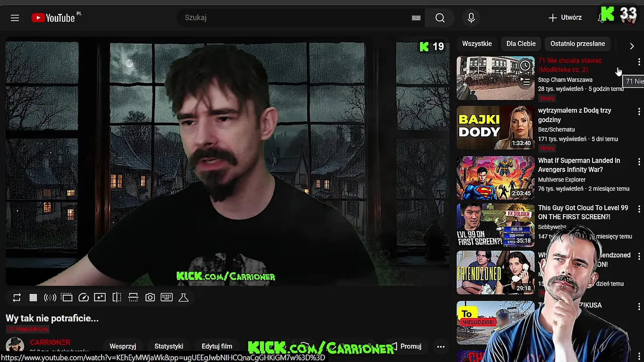
Task: Click the audio boost waves icon
Action: click(50, 298)
